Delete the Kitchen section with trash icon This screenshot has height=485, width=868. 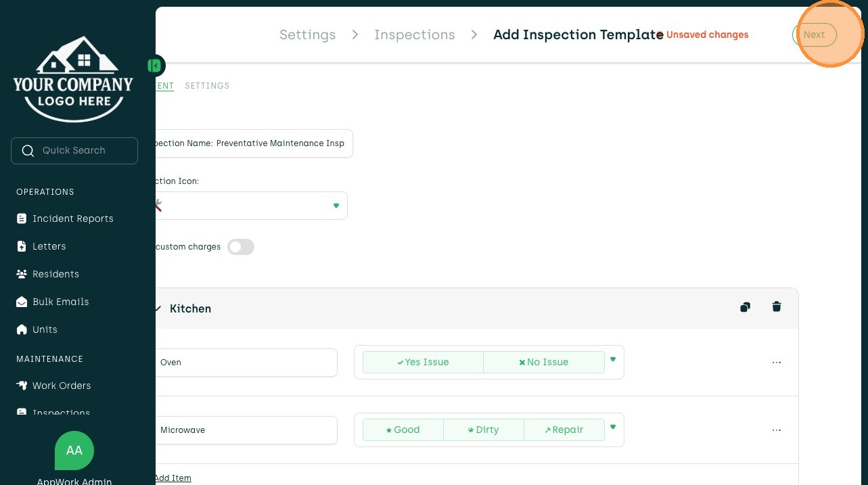777,307
